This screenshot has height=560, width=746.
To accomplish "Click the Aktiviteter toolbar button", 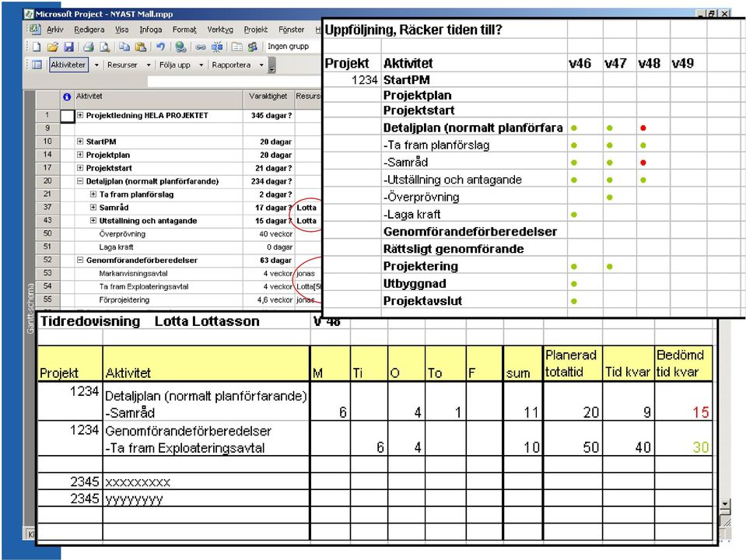I will coord(68,65).
